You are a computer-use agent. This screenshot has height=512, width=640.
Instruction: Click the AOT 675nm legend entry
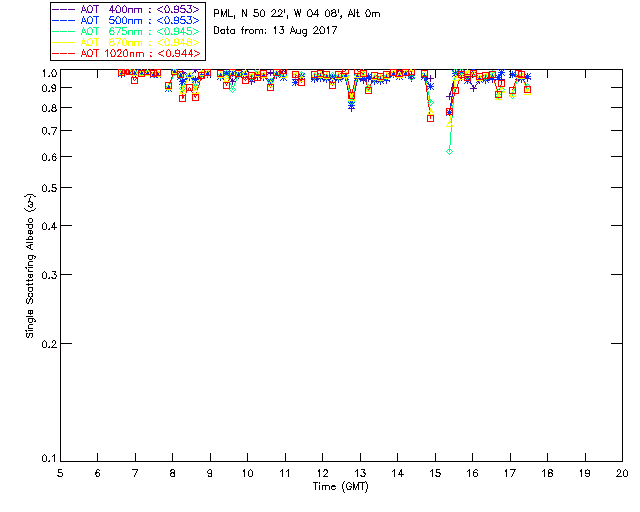(x=127, y=31)
